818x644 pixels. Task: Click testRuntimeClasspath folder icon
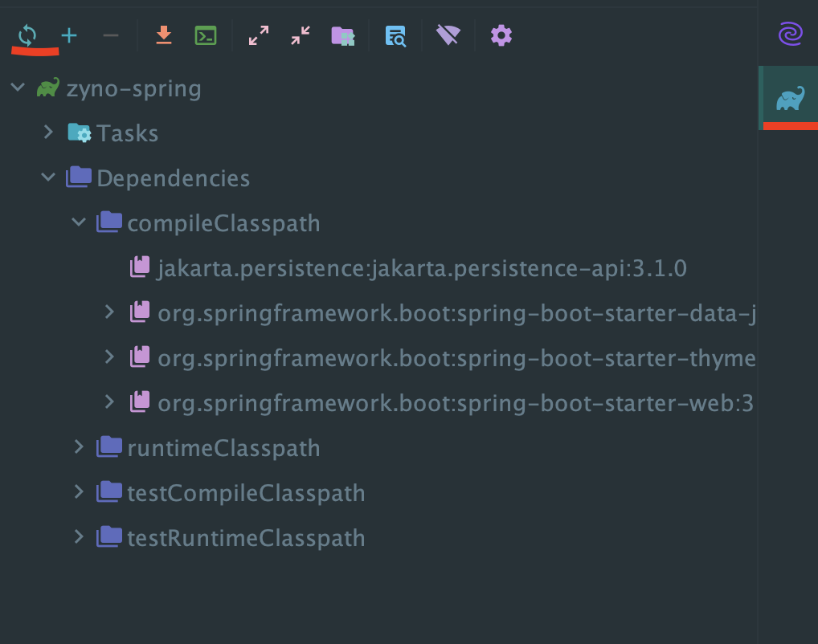click(x=109, y=536)
